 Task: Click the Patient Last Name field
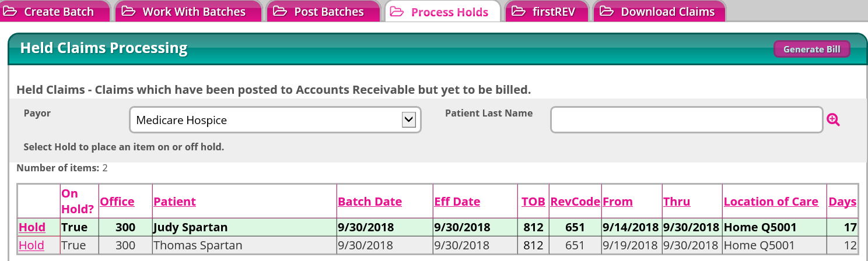pyautogui.click(x=687, y=120)
